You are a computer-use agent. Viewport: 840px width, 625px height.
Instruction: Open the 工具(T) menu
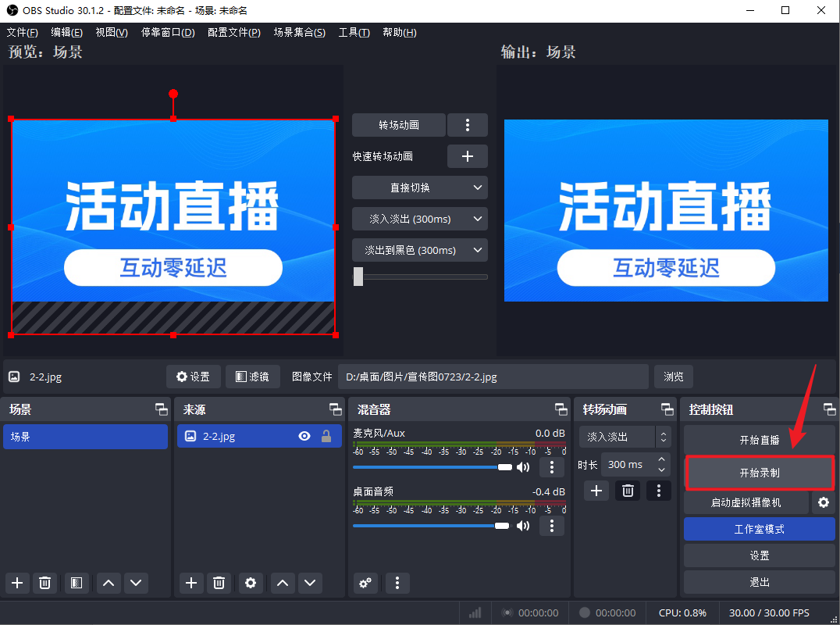point(354,32)
